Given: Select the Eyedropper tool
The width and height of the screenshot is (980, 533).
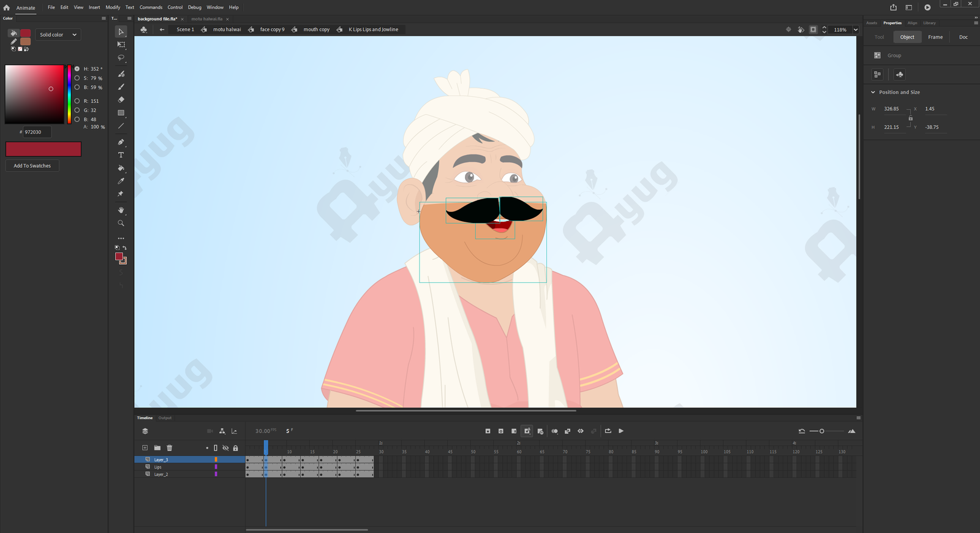Looking at the screenshot, I should (x=121, y=181).
